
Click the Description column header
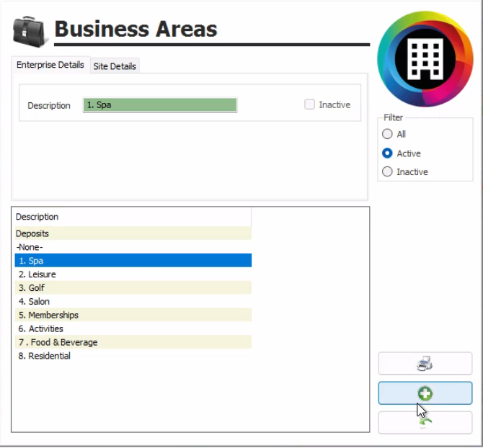pos(132,217)
